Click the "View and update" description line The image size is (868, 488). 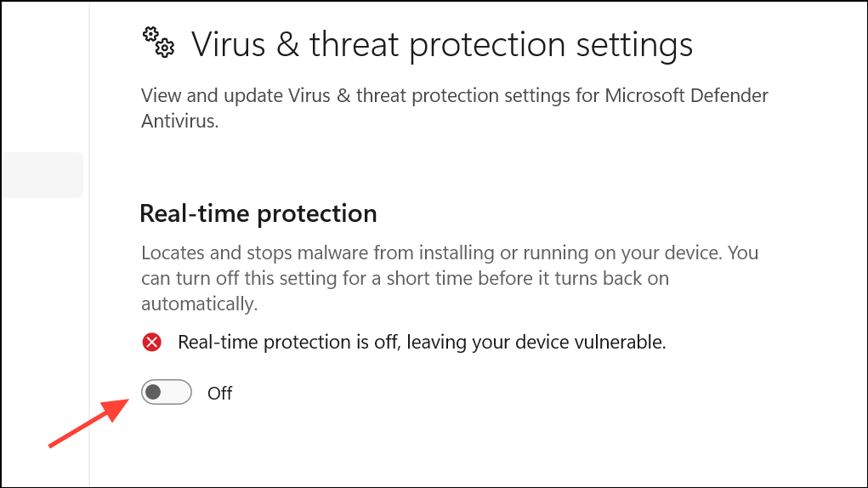(x=454, y=95)
